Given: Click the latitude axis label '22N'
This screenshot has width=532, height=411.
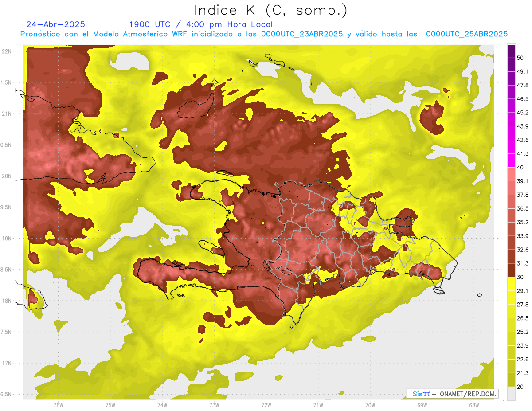Looking at the screenshot, I should point(7,51).
